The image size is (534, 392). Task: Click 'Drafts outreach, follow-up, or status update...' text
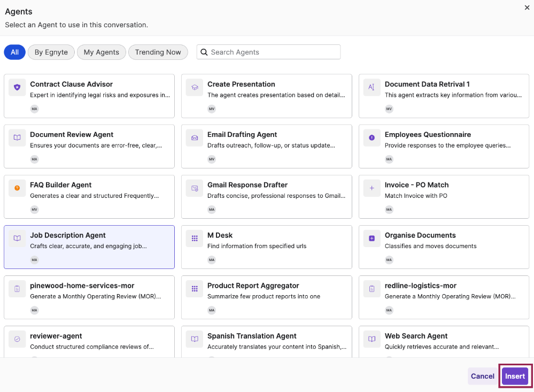coord(271,145)
